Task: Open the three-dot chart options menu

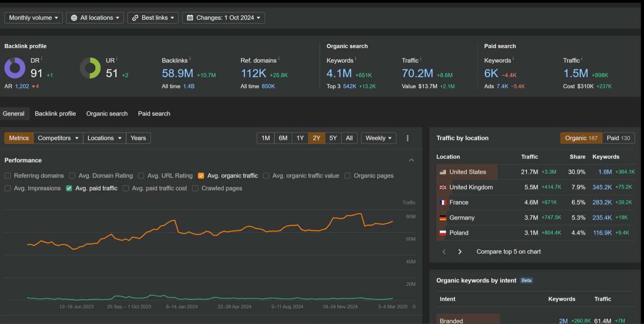Action: click(x=407, y=138)
